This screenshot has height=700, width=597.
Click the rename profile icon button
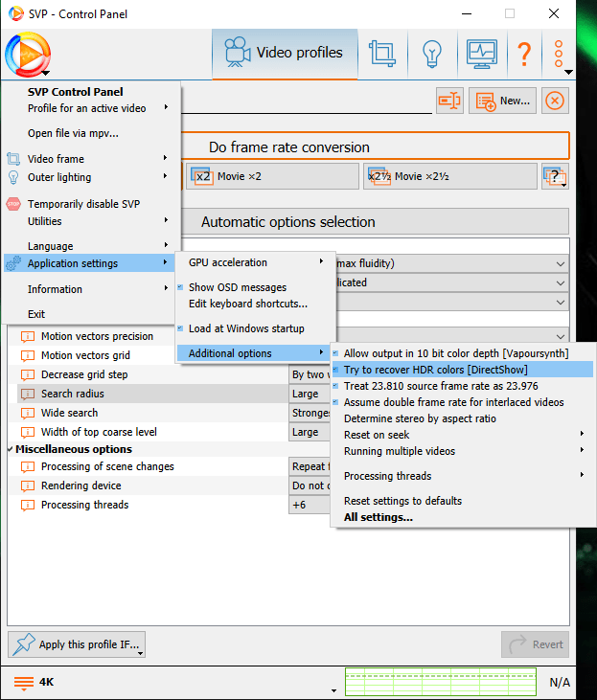click(449, 101)
